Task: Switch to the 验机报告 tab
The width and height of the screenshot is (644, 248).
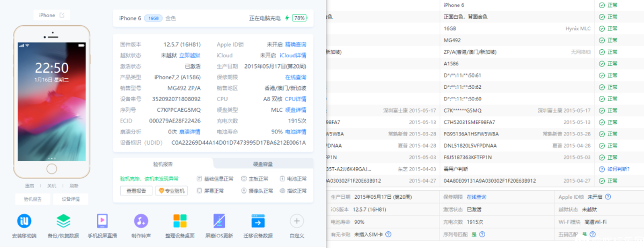Action: tap(164, 164)
